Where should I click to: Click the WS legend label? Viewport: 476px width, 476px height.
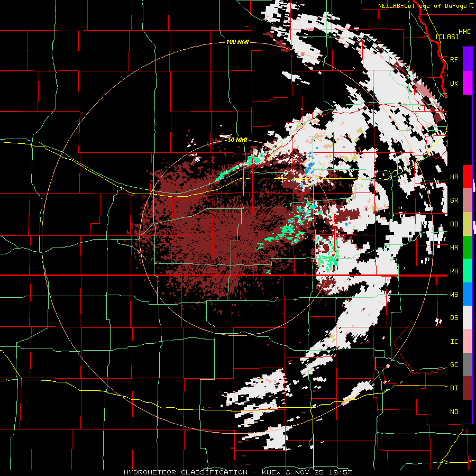tap(454, 295)
